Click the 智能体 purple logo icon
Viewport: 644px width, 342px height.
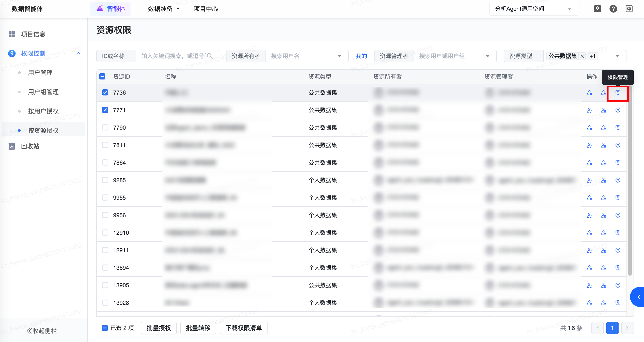[x=100, y=9]
